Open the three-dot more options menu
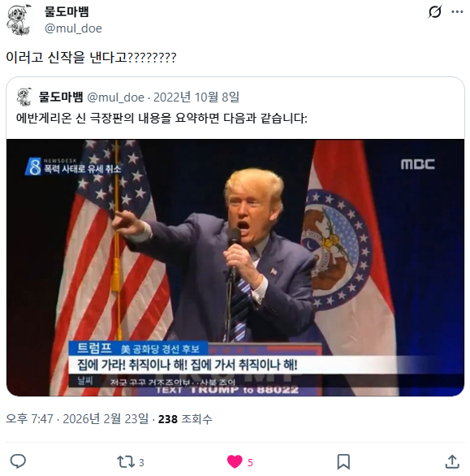 (x=457, y=12)
